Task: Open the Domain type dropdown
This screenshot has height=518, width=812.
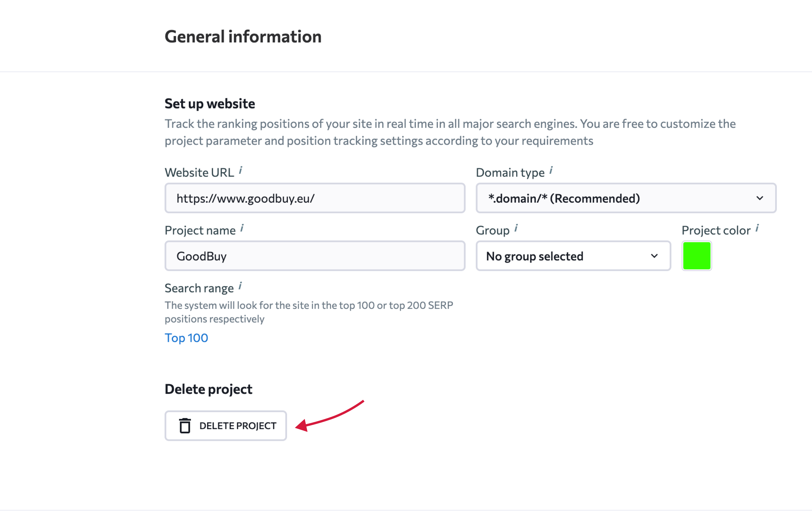Action: pos(625,198)
